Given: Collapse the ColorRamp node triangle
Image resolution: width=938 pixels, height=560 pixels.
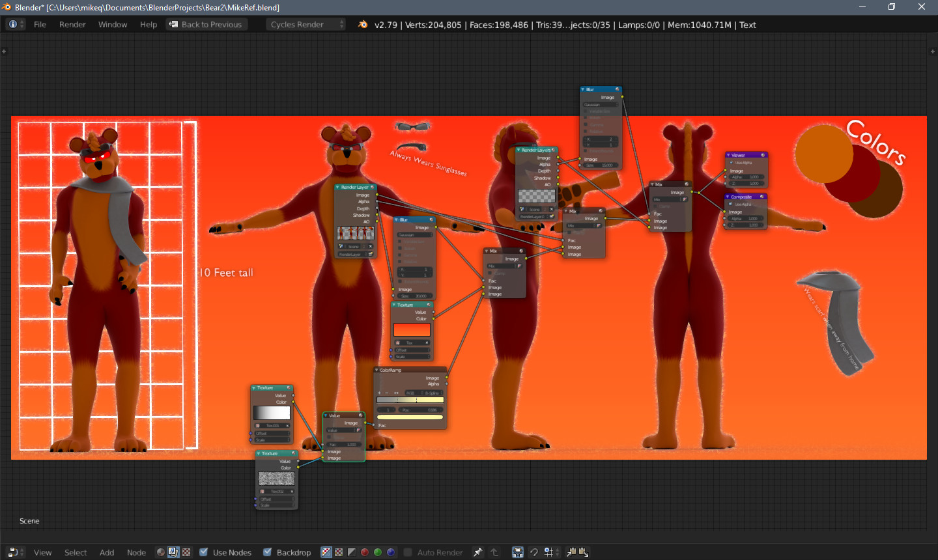Looking at the screenshot, I should 377,370.
